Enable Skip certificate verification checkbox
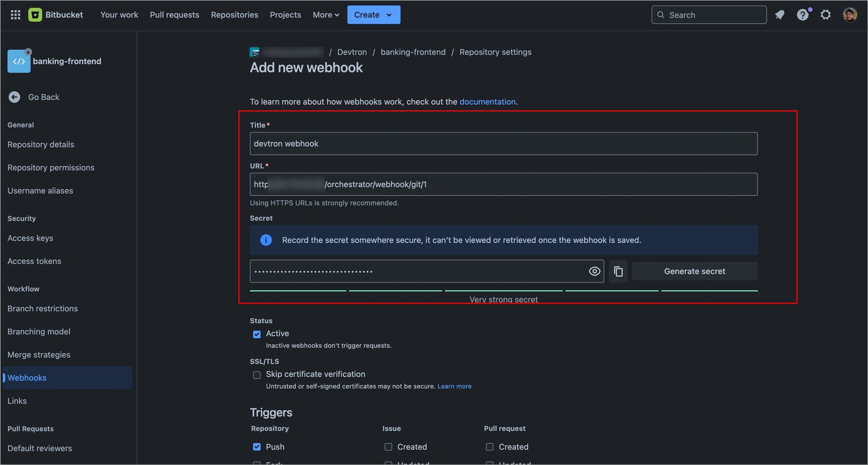The height and width of the screenshot is (465, 868). (257, 375)
